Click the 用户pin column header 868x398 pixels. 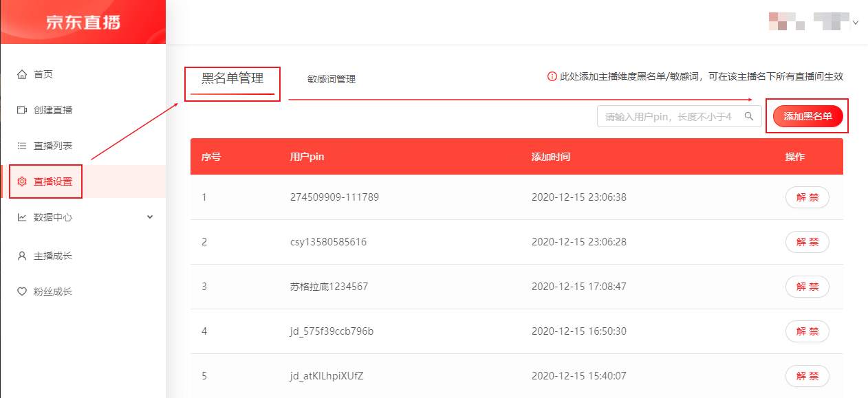307,157
